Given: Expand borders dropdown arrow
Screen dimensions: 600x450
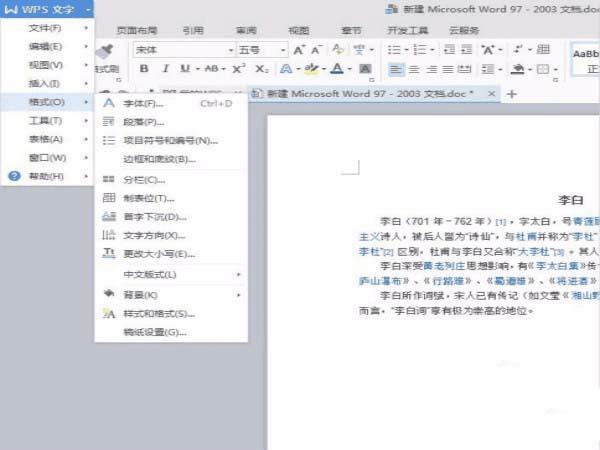Looking at the screenshot, I should (556, 69).
